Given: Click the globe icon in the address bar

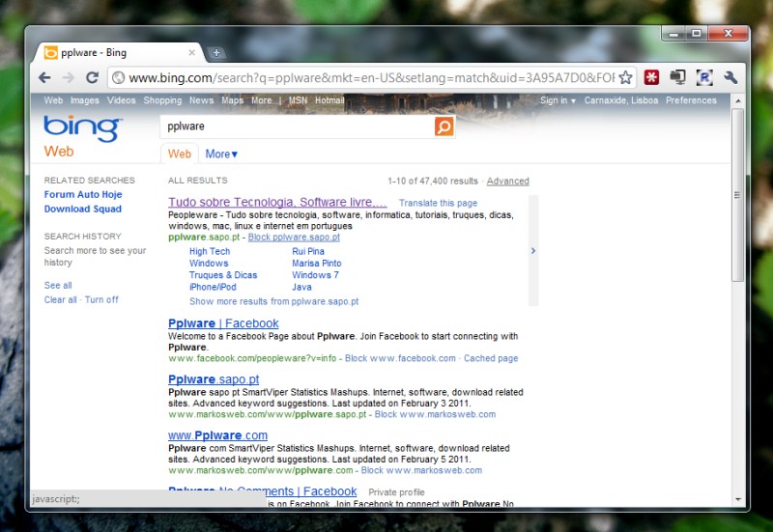Looking at the screenshot, I should (x=118, y=78).
